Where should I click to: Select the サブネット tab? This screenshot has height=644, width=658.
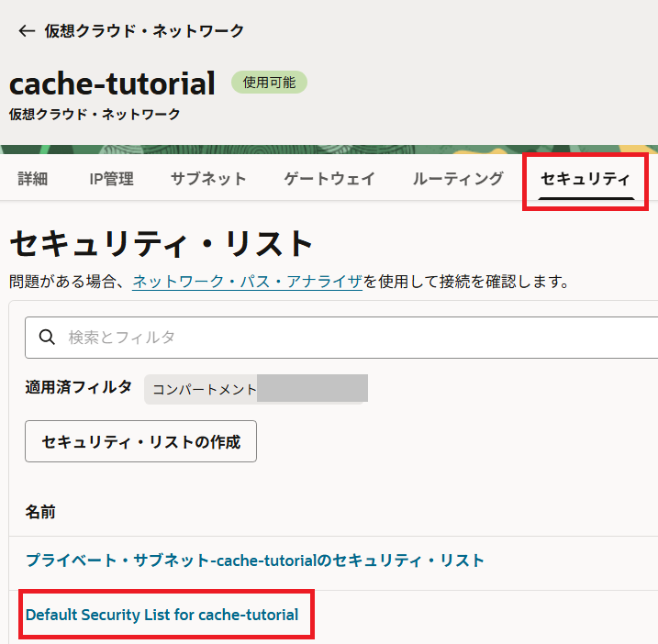(208, 179)
